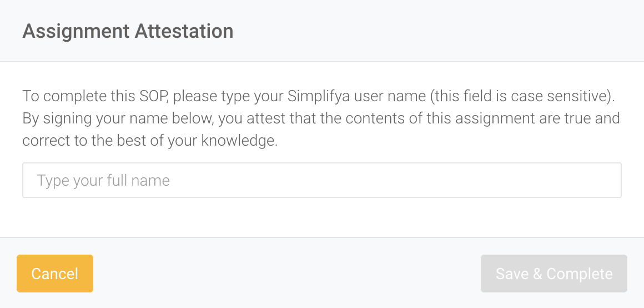Click the yellow Cancel button
This screenshot has width=644, height=308.
[x=54, y=274]
